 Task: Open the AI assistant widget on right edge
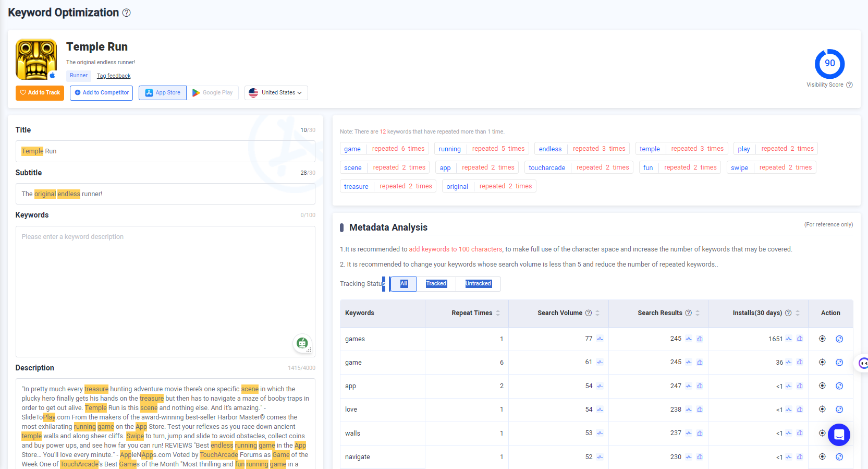(x=862, y=363)
